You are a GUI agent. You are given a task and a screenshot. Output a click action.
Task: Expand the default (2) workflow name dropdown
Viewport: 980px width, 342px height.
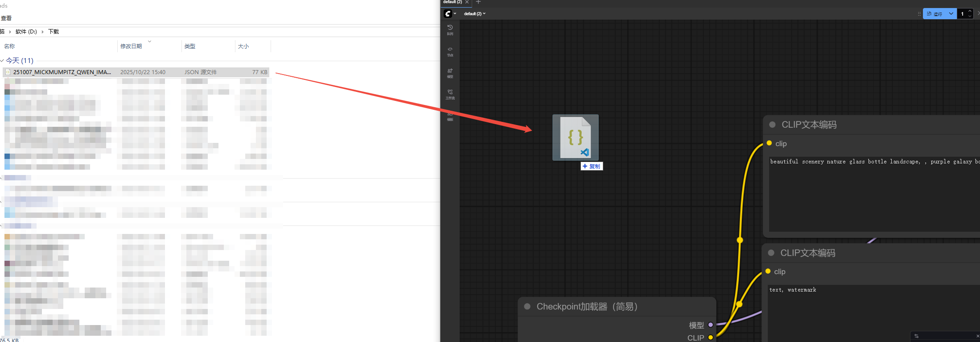point(474,14)
